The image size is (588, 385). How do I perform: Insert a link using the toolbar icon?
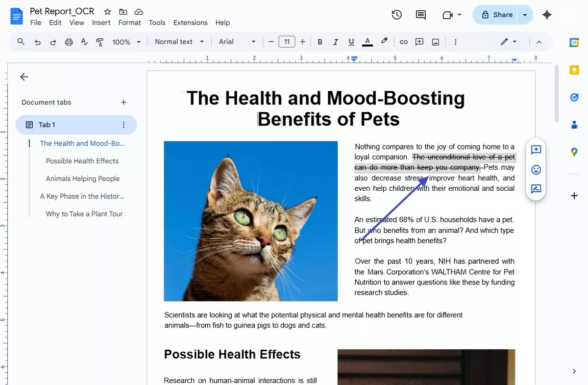pos(403,42)
